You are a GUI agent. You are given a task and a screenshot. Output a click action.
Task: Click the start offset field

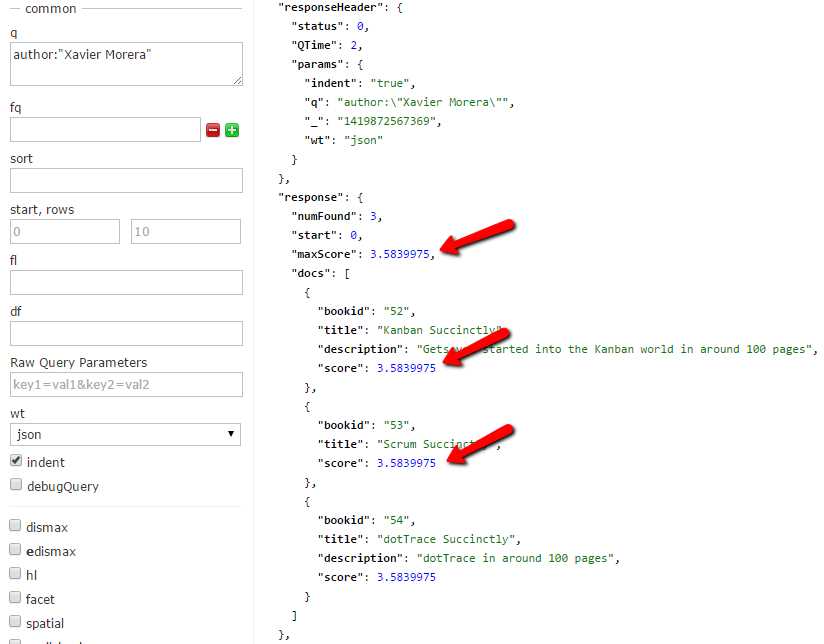(65, 231)
